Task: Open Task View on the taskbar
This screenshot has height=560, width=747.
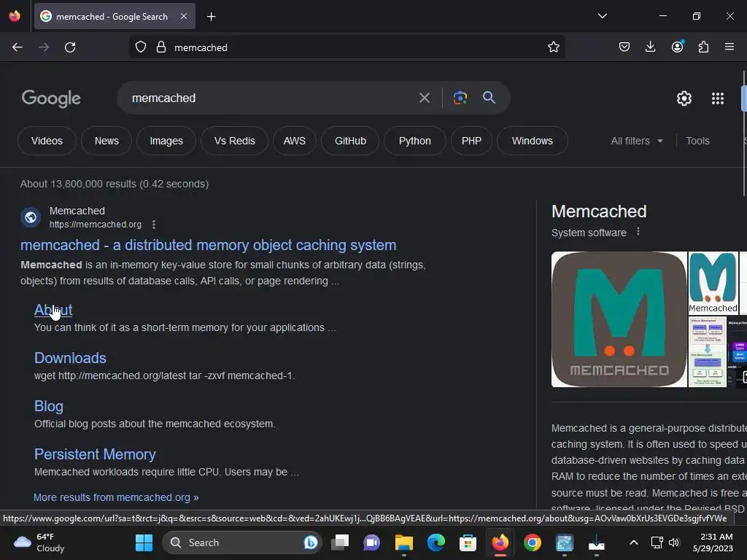Action: (340, 542)
